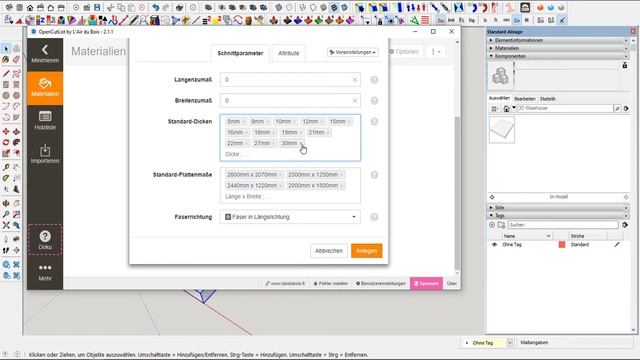
Task: Switch to the Attribute tab
Action: click(289, 53)
